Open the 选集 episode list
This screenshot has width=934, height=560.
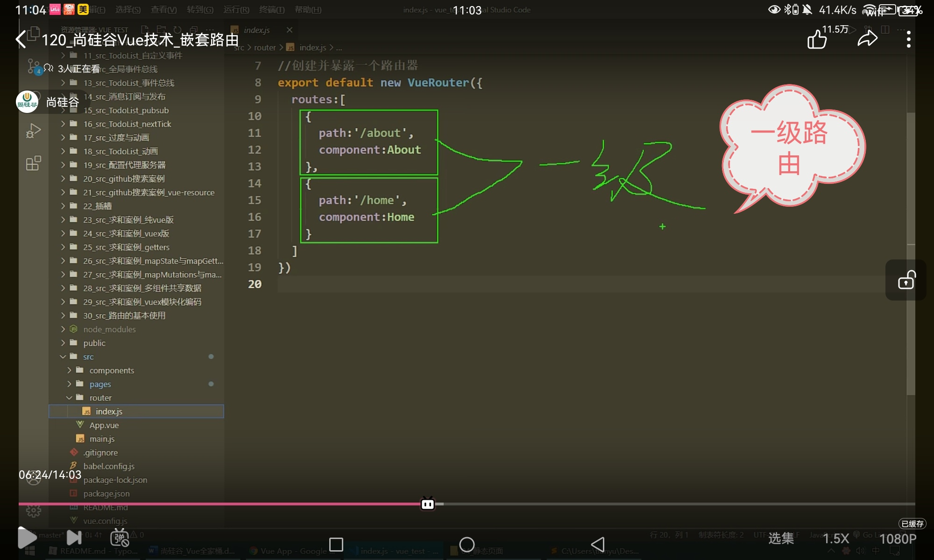point(781,539)
